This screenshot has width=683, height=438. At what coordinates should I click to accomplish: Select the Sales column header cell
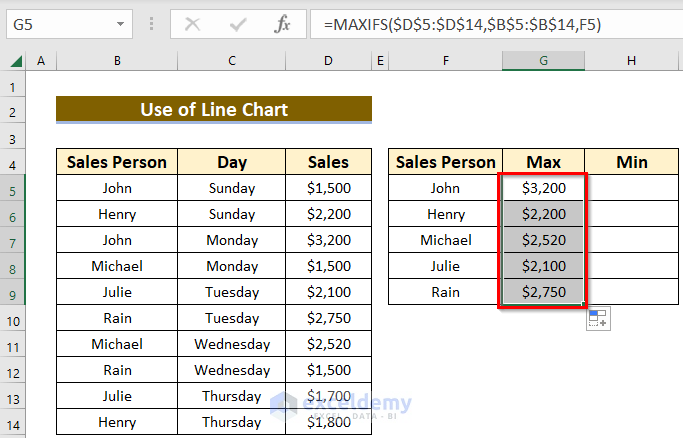pos(328,162)
